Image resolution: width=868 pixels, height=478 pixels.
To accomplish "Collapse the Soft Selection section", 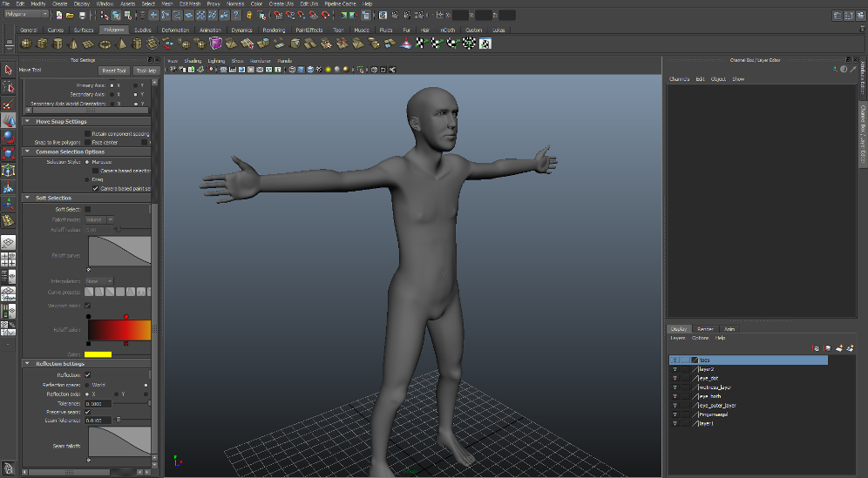I will pyautogui.click(x=29, y=198).
